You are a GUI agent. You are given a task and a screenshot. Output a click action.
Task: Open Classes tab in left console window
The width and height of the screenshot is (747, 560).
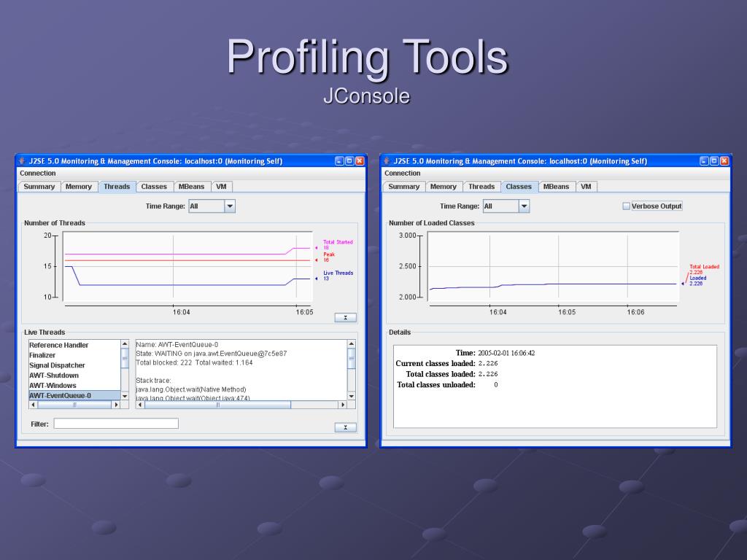click(x=154, y=187)
